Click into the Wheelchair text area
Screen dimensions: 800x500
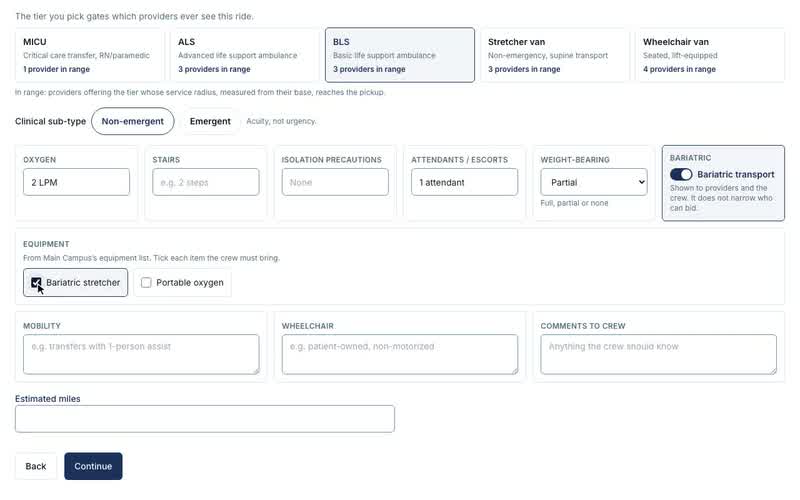point(400,354)
